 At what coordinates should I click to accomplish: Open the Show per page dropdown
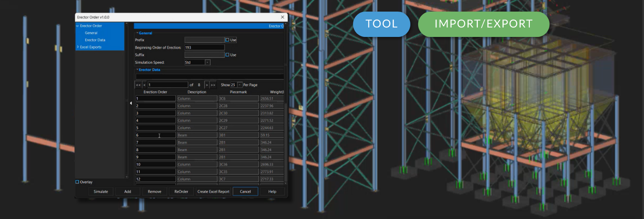240,85
